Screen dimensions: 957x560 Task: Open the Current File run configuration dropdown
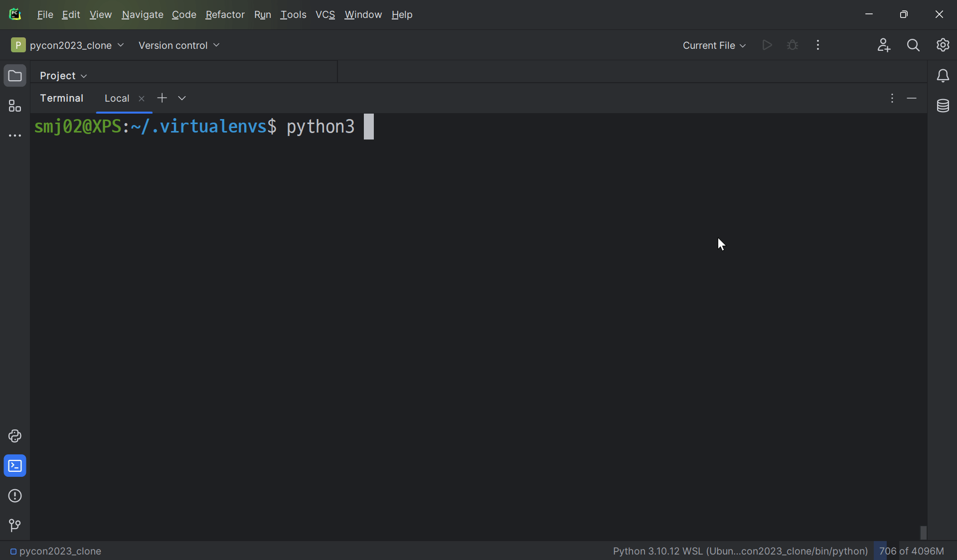(714, 45)
